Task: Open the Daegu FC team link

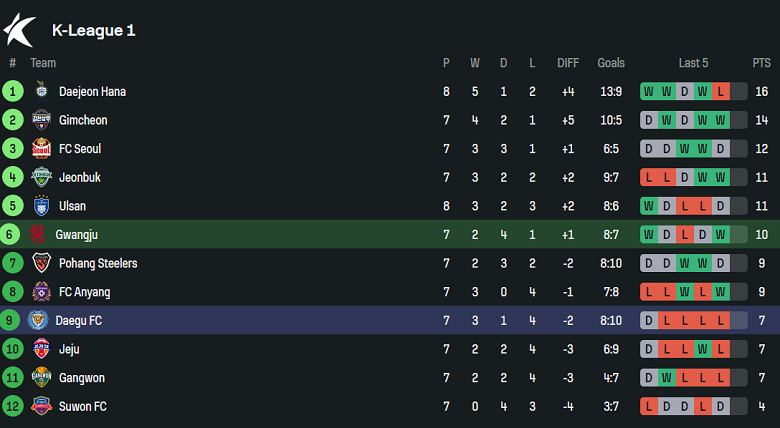Action: pos(80,321)
